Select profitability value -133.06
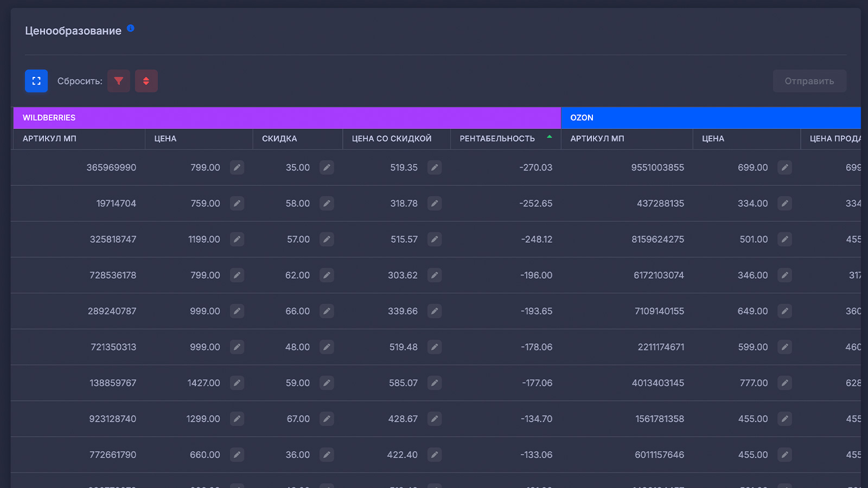Viewport: 868px width, 488px height. point(537,455)
